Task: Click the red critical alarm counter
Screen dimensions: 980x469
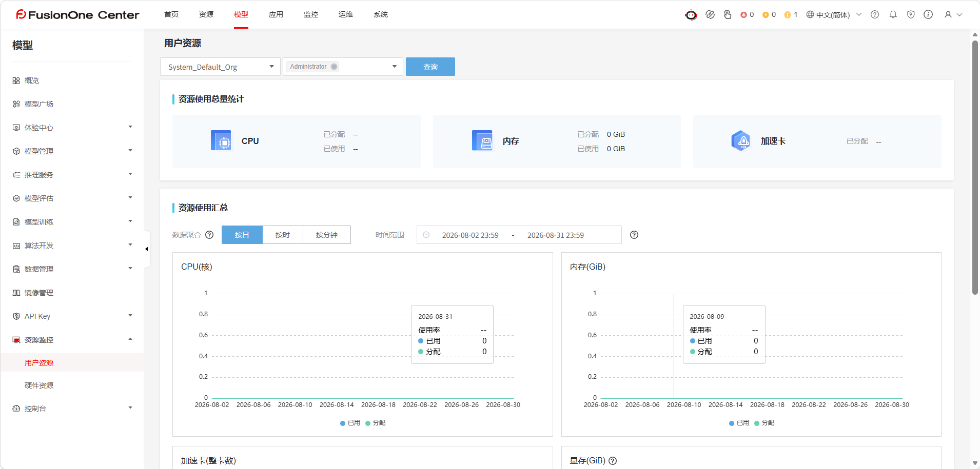Action: tap(747, 14)
